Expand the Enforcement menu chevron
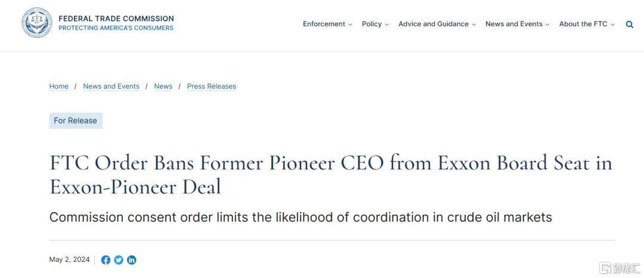Viewport: 644px width, 278px height. (350, 24)
